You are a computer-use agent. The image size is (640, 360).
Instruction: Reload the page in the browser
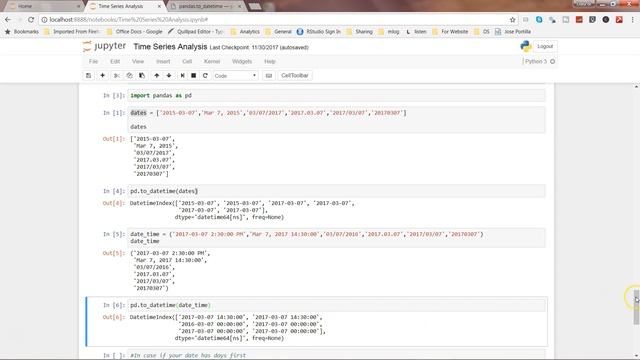(x=31, y=20)
